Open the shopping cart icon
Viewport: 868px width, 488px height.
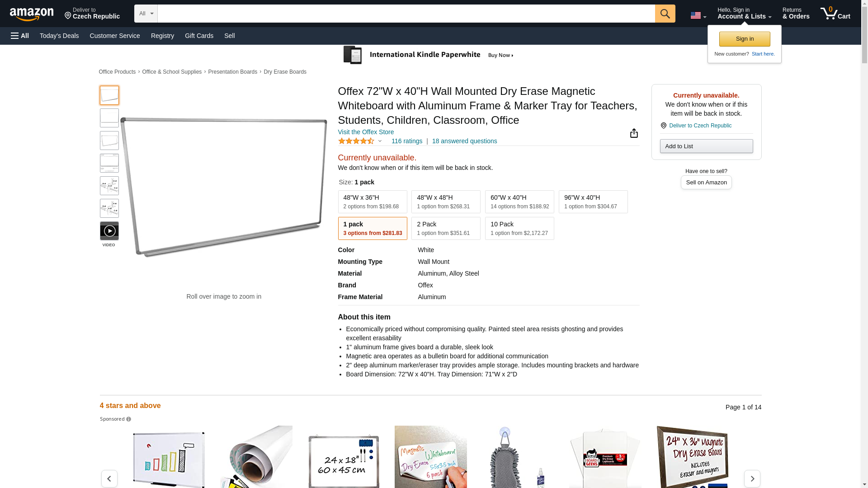835,14
